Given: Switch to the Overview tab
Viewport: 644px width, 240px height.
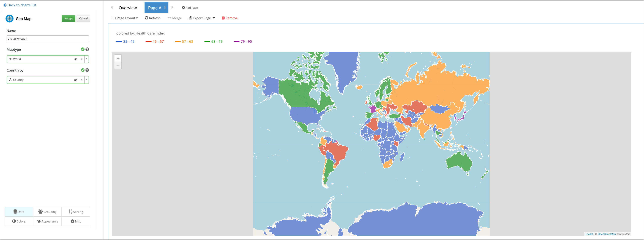Looking at the screenshot, I should pyautogui.click(x=127, y=8).
